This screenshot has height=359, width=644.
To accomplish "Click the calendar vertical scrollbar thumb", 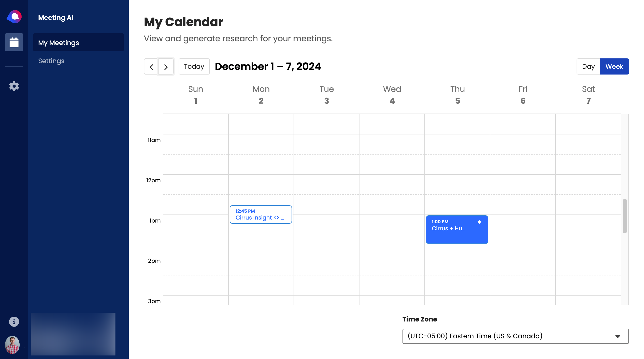I will click(x=625, y=216).
